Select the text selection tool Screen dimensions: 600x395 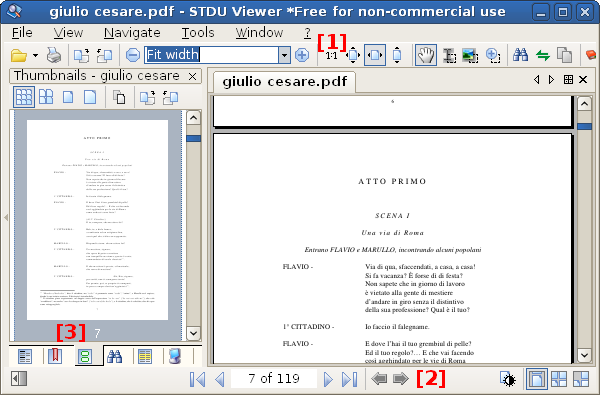coord(449,55)
